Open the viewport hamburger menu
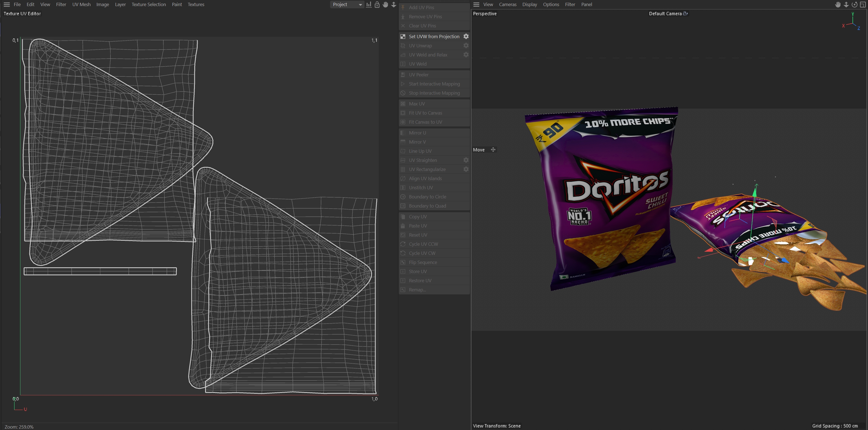Image resolution: width=868 pixels, height=430 pixels. pos(476,4)
